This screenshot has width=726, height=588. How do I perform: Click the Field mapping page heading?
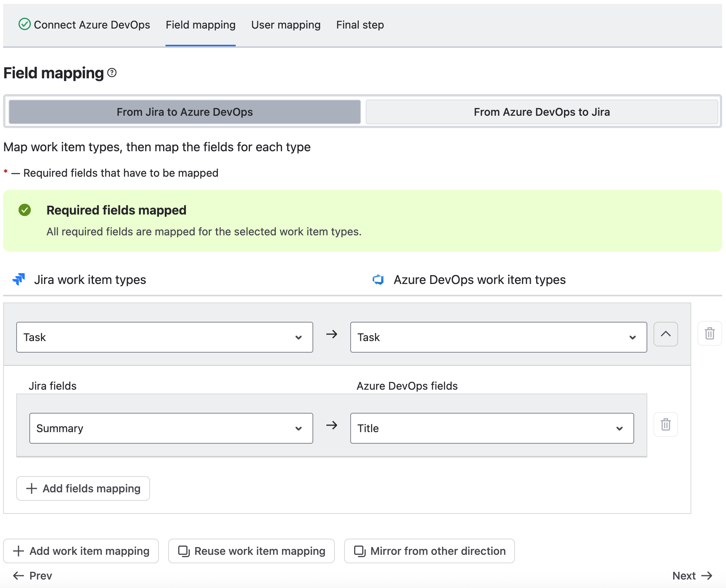54,73
